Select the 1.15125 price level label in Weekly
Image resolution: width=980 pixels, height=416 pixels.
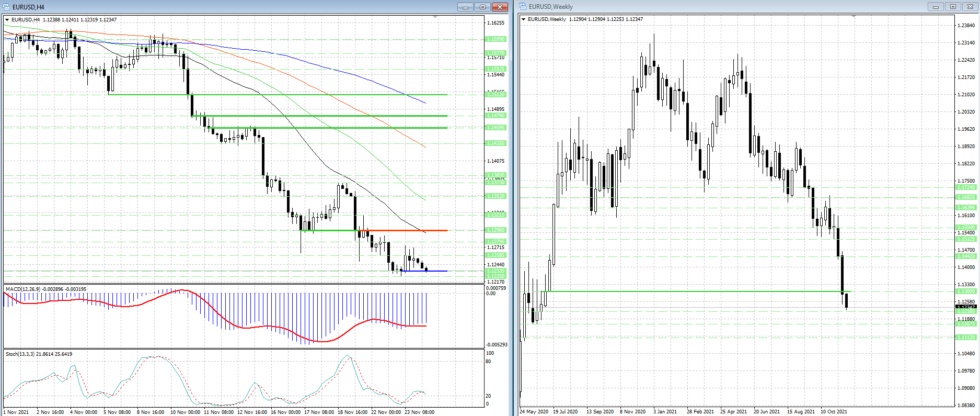click(966, 239)
